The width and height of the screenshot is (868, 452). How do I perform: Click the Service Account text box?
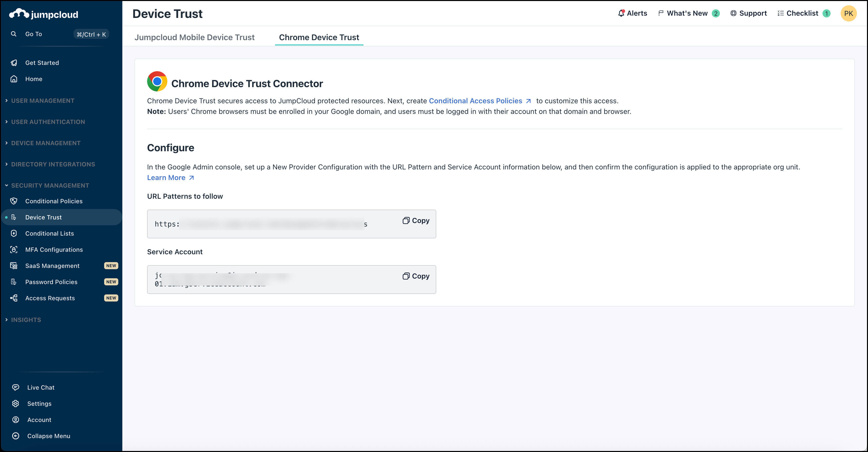click(291, 279)
